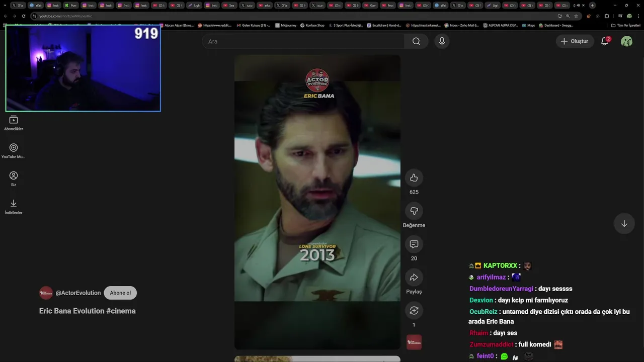Click the ActorEvolution channel avatar
644x362 pixels.
pyautogui.click(x=46, y=293)
